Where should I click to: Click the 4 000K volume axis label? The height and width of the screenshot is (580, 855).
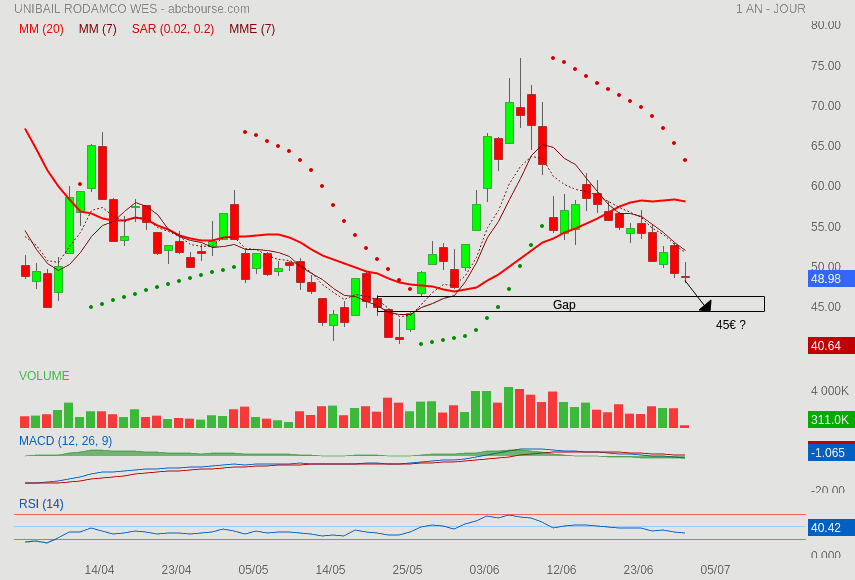(x=829, y=391)
